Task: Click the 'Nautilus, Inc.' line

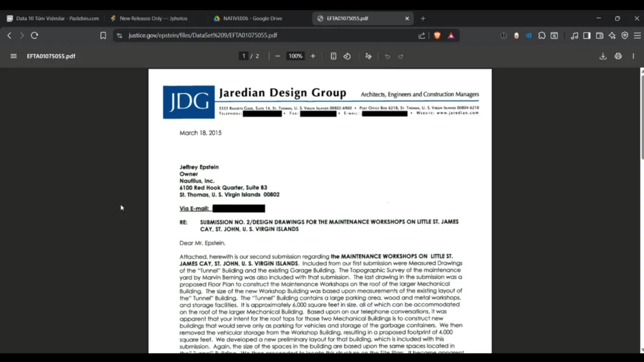Action: coord(197,180)
